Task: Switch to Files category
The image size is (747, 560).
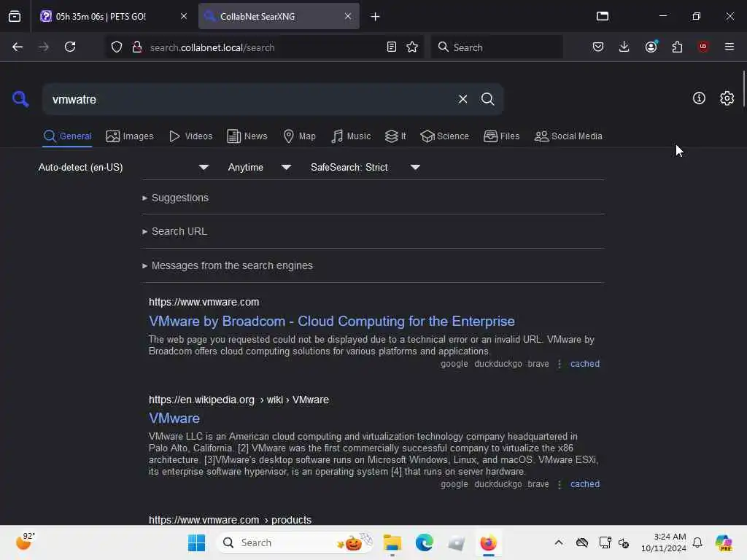Action: click(x=501, y=136)
